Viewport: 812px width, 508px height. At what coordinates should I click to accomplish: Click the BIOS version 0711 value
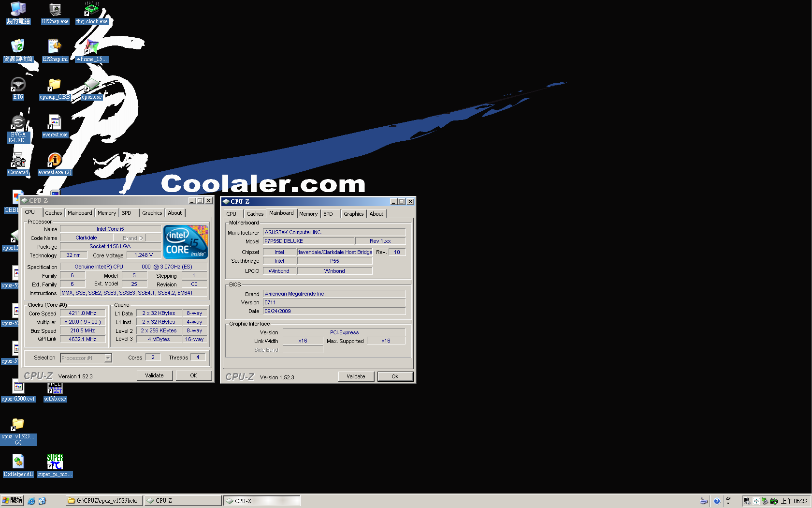tap(334, 303)
